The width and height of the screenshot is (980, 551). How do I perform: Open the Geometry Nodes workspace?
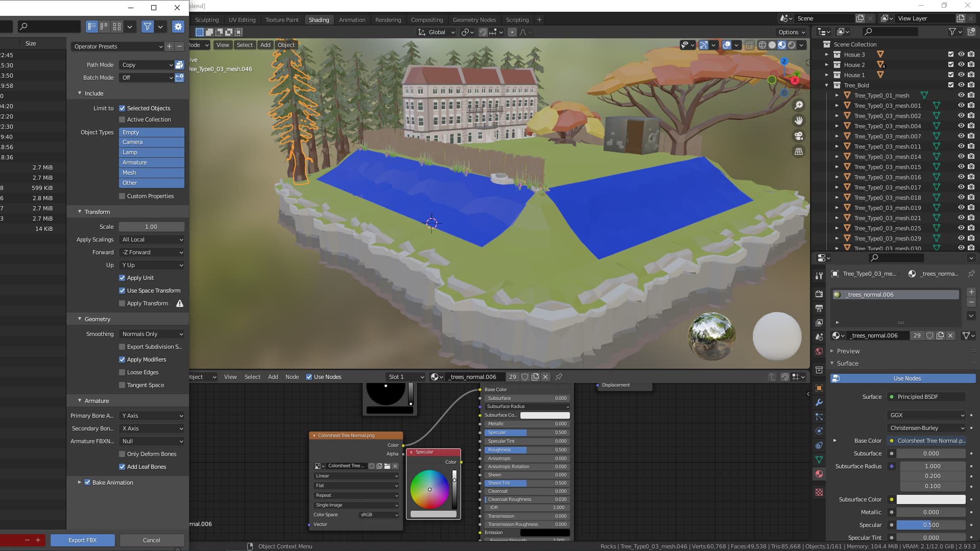[x=474, y=20]
